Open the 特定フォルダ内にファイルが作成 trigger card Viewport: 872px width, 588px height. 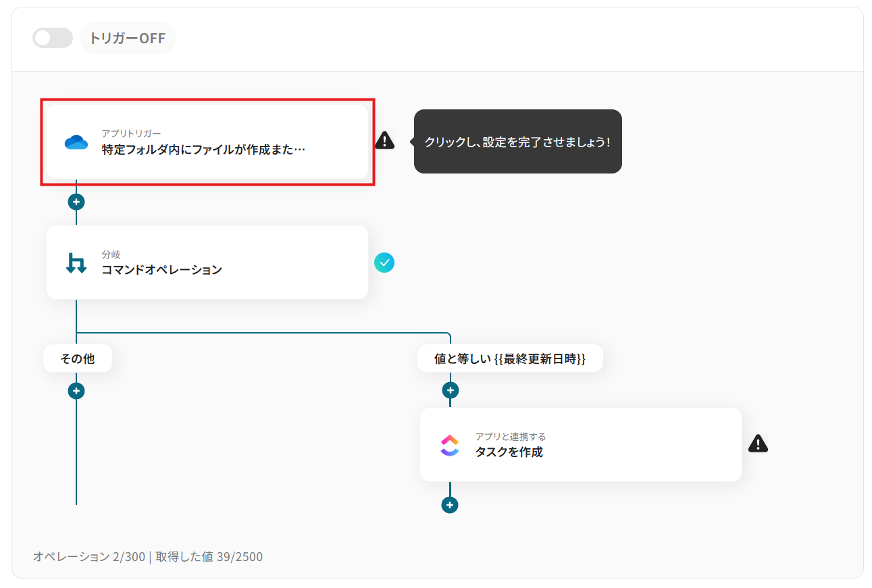pos(207,142)
